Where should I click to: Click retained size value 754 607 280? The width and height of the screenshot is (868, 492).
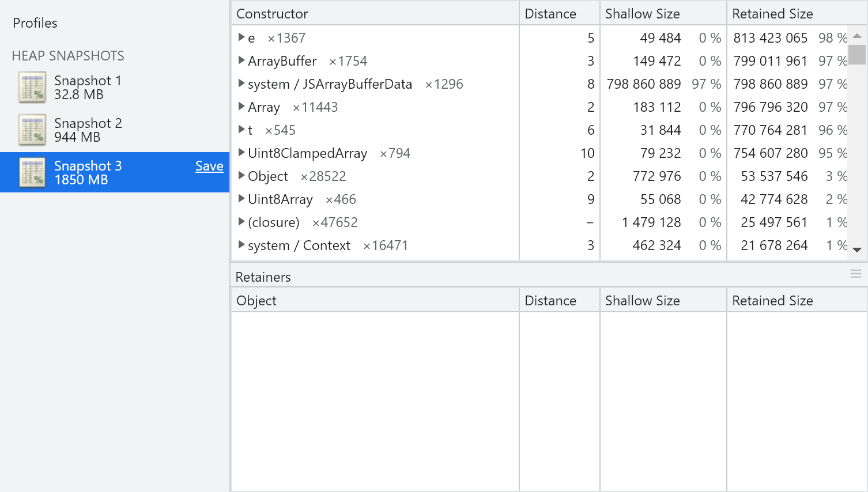tap(770, 153)
